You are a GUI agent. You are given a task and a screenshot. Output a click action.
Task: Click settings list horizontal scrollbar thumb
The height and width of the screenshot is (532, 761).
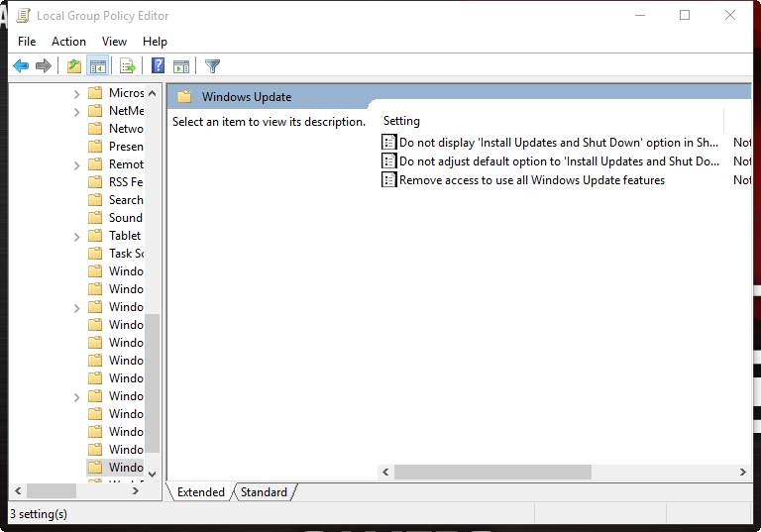[492, 472]
